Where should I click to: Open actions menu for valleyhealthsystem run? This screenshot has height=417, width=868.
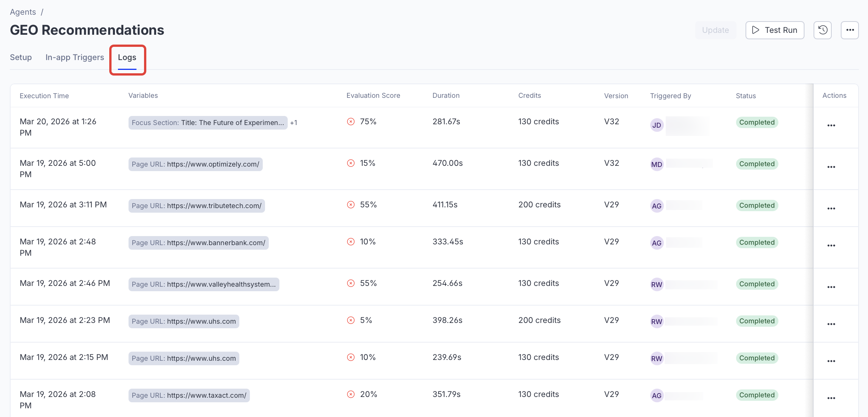[831, 287]
